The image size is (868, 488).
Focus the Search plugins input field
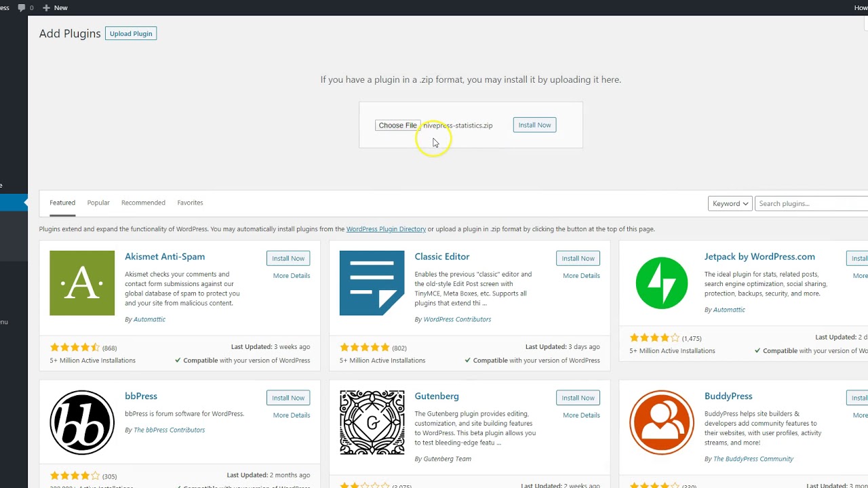[x=811, y=203]
